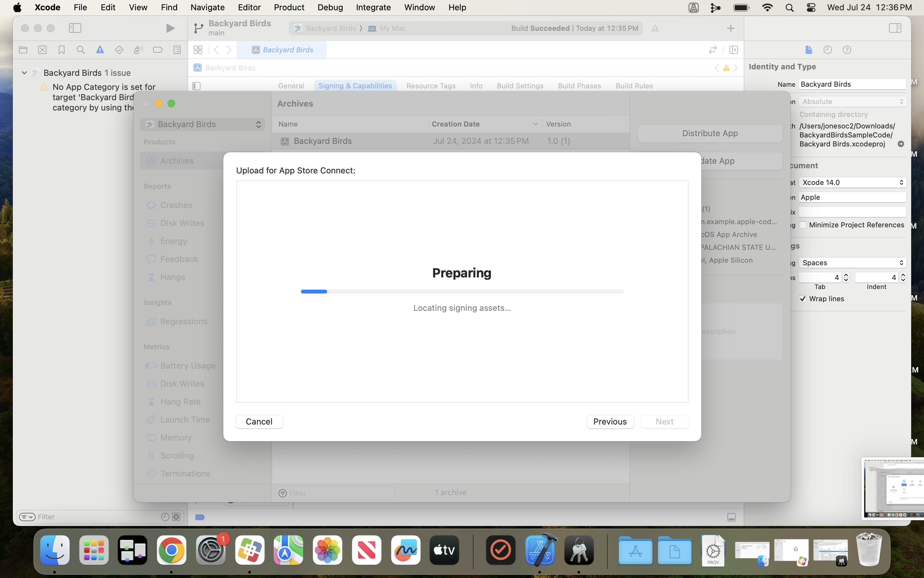Open the Debug navigator icon
The image size is (924, 578).
[x=139, y=50]
